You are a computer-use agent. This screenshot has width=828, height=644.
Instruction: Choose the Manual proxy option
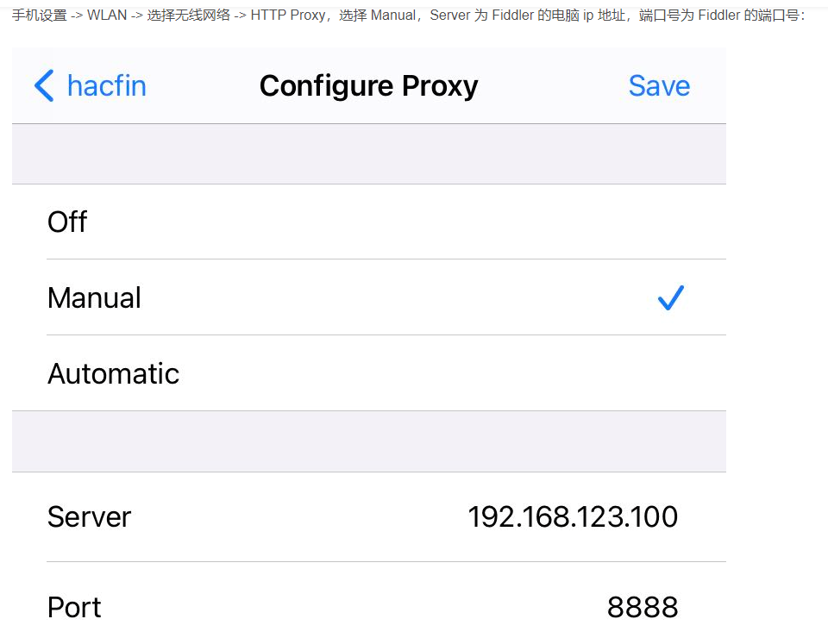369,297
